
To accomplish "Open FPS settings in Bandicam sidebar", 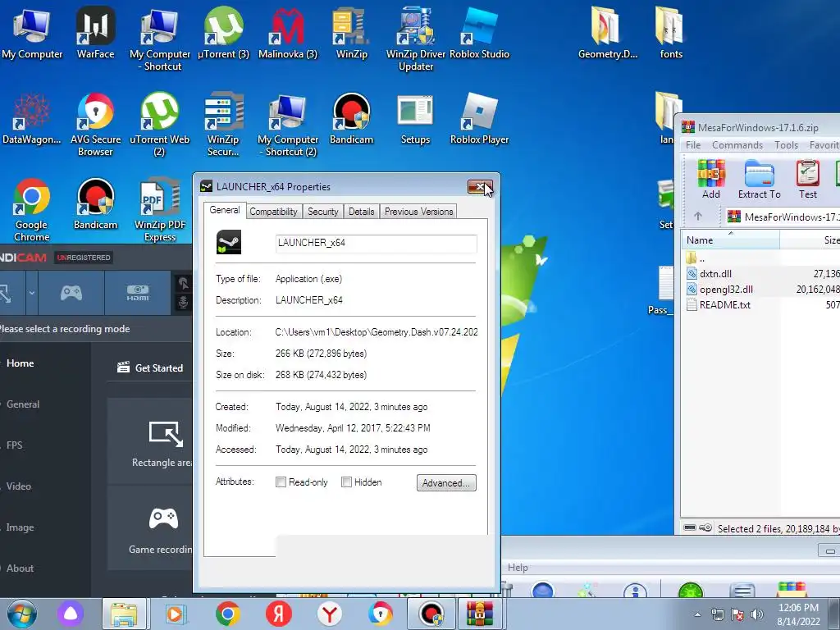I will (15, 445).
